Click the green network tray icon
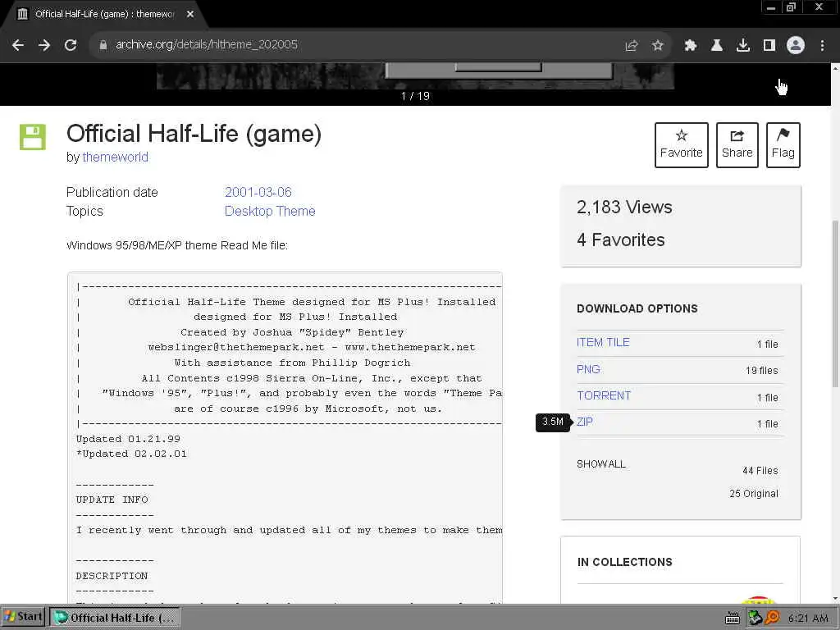The width and height of the screenshot is (840, 630). 755,618
